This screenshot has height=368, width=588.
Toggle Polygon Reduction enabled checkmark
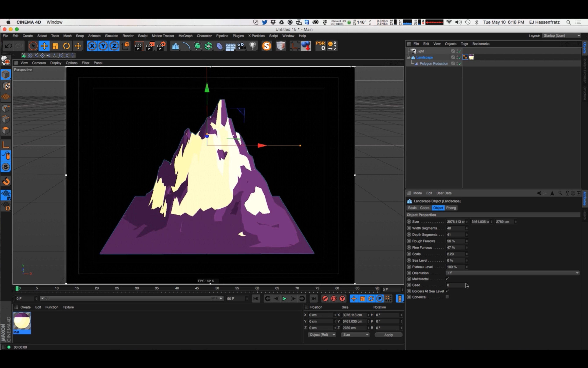click(x=460, y=63)
